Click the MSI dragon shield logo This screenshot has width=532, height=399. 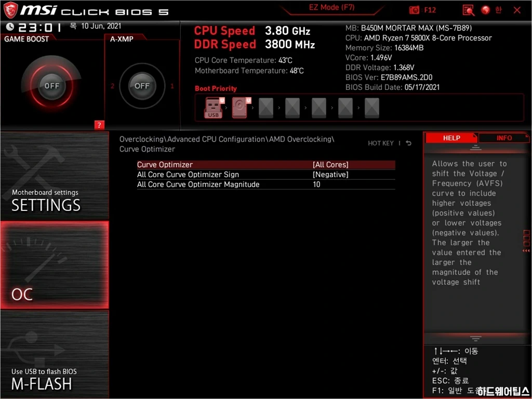coord(10,10)
